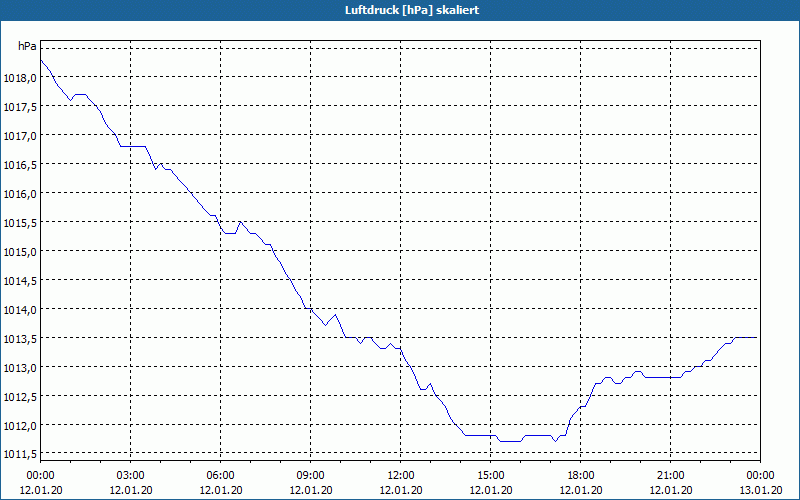800x500 pixels.
Task: Click the 03:00 time axis label
Action: click(x=131, y=476)
